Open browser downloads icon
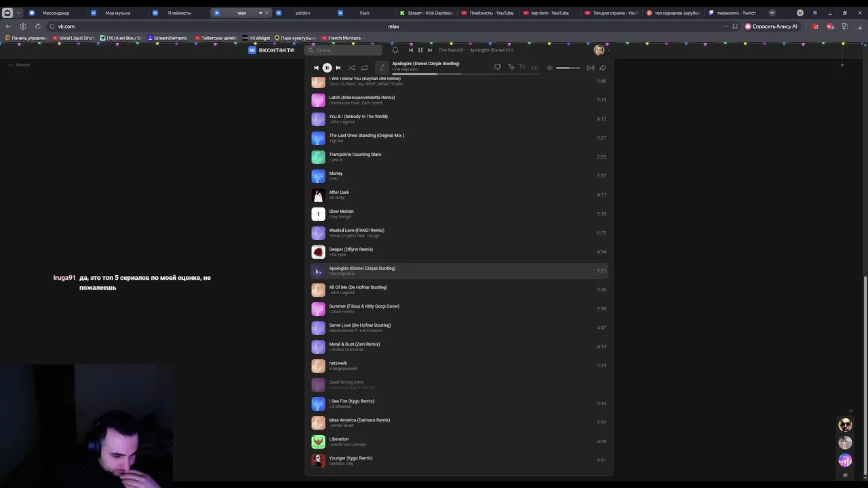 (x=859, y=26)
